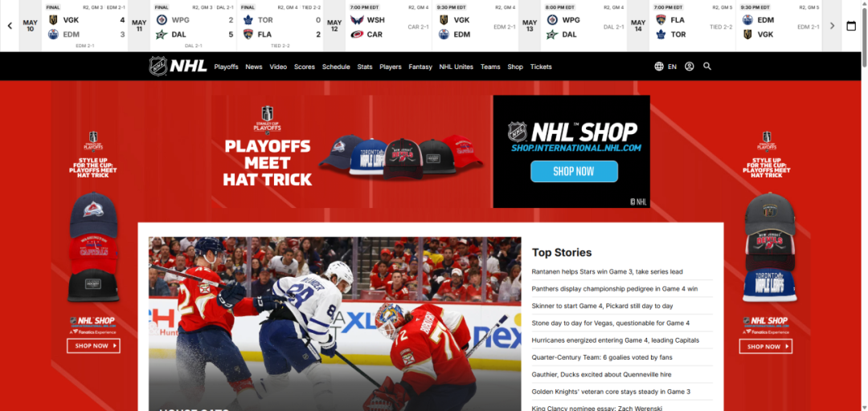Expand the Stats navigation menu
868x411 pixels.
pos(365,67)
